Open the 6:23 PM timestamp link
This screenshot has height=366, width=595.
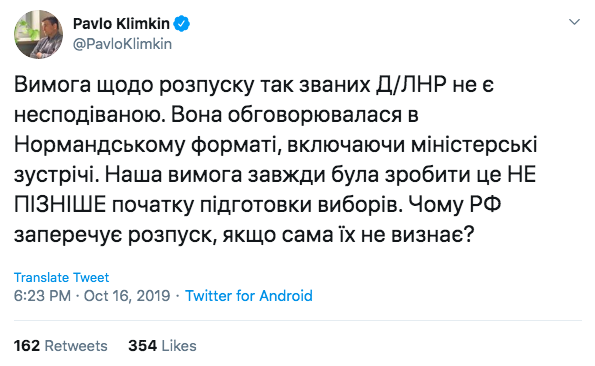42,296
